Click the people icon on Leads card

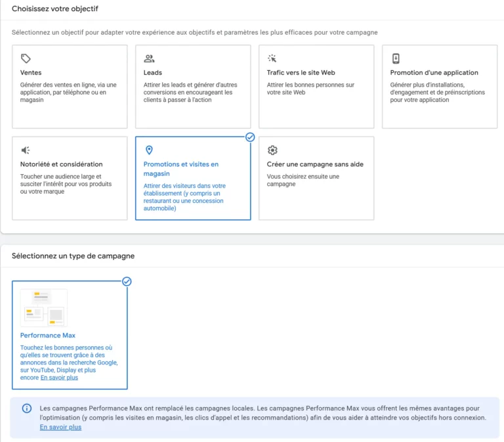(x=149, y=58)
